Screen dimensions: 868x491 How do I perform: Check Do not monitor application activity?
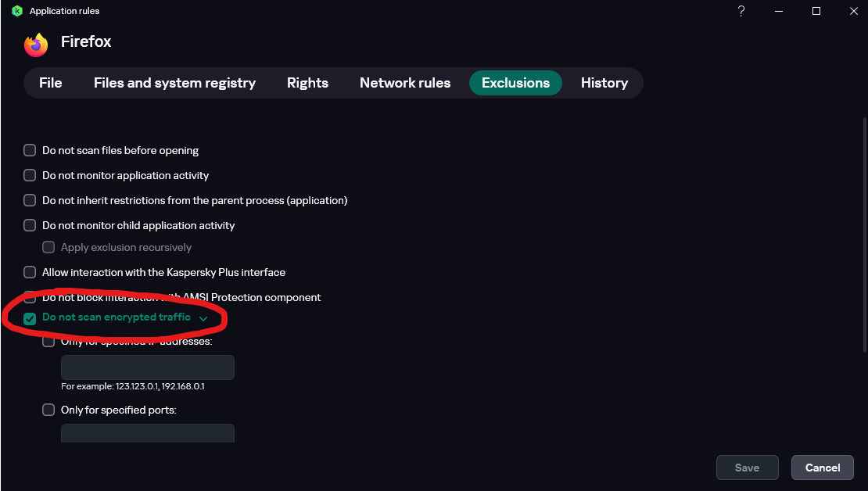pyautogui.click(x=30, y=175)
